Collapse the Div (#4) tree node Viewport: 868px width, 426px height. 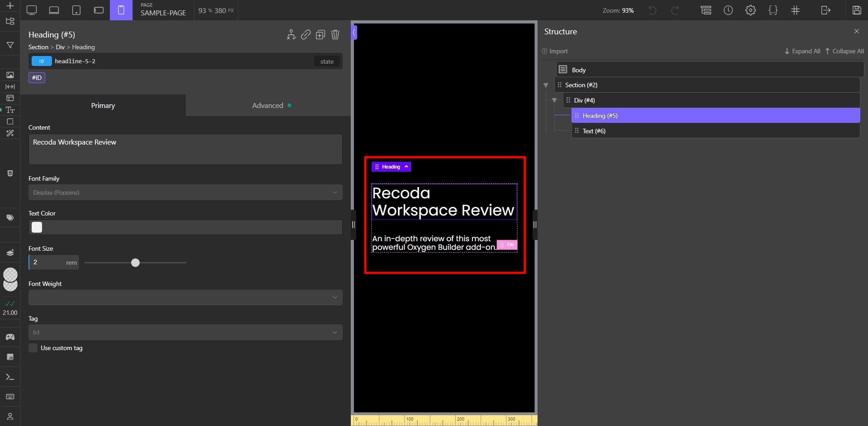(555, 100)
